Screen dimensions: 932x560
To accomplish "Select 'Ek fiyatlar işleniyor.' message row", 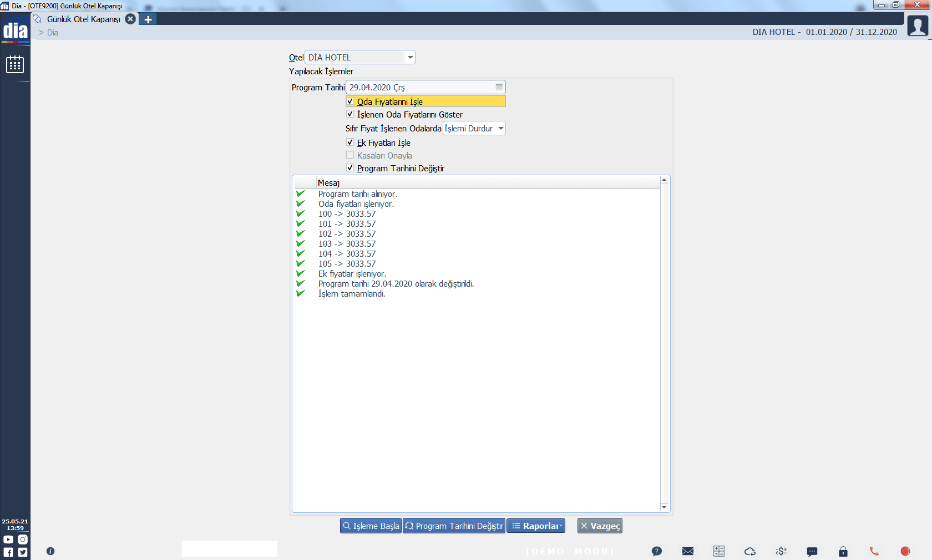I will pyautogui.click(x=477, y=274).
